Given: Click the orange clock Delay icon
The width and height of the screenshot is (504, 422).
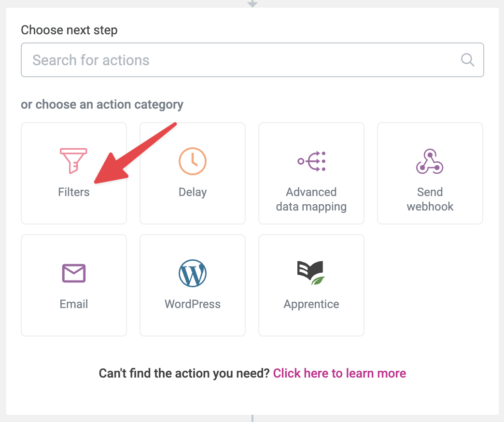Looking at the screenshot, I should tap(192, 161).
